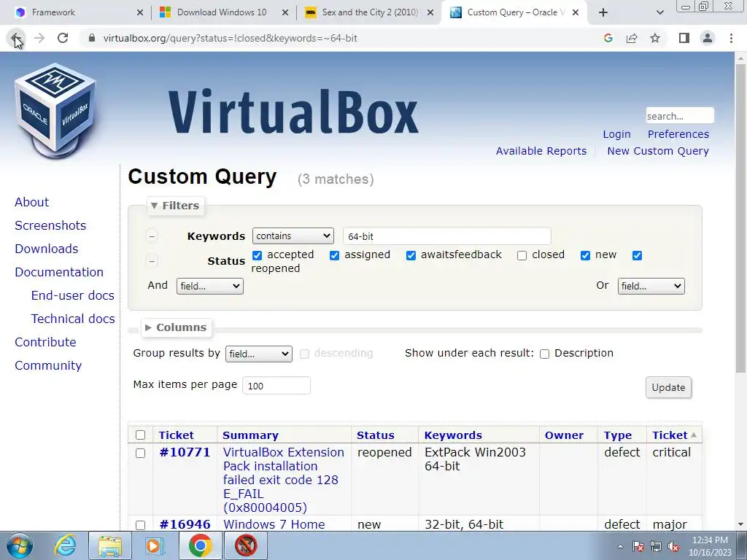
Task: Open the Chrome profile avatar
Action: [708, 38]
